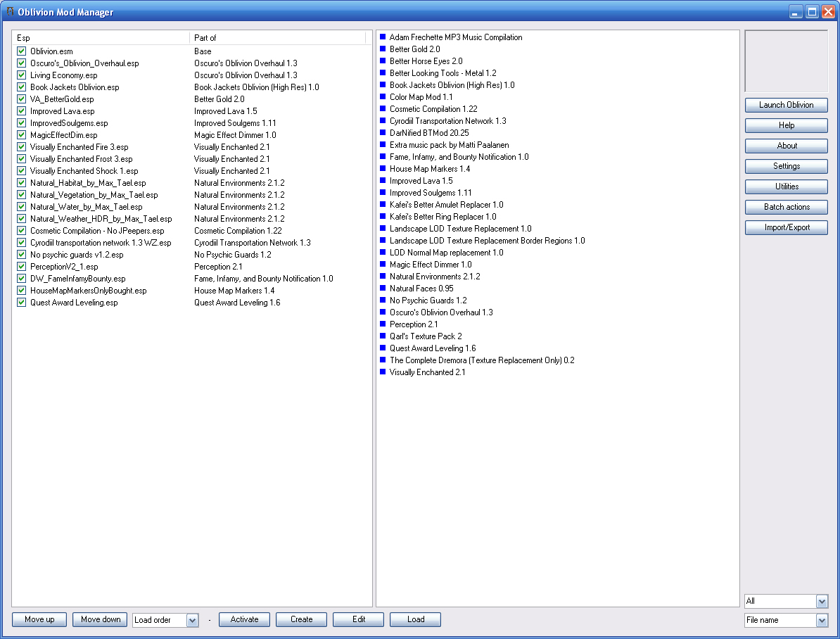The image size is (840, 639).
Task: Select the Fame, Infamy, and Bounty Notification 1.0 mod
Action: point(459,156)
